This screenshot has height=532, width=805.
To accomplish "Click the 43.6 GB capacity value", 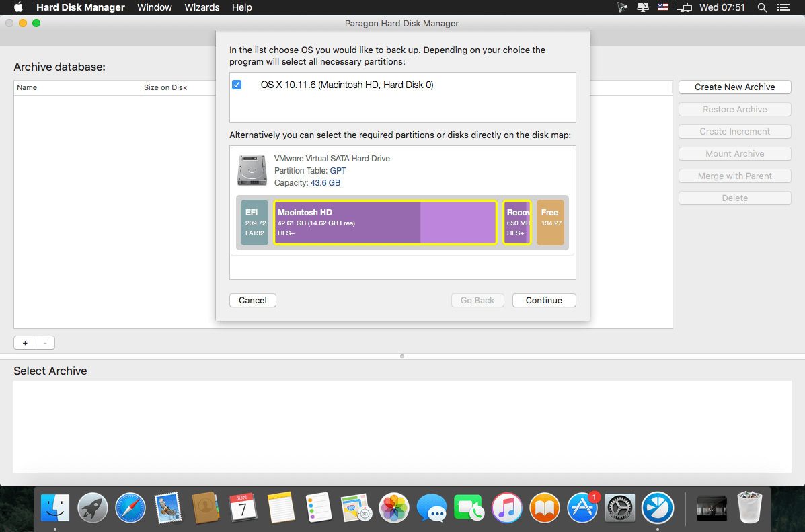I will click(325, 183).
